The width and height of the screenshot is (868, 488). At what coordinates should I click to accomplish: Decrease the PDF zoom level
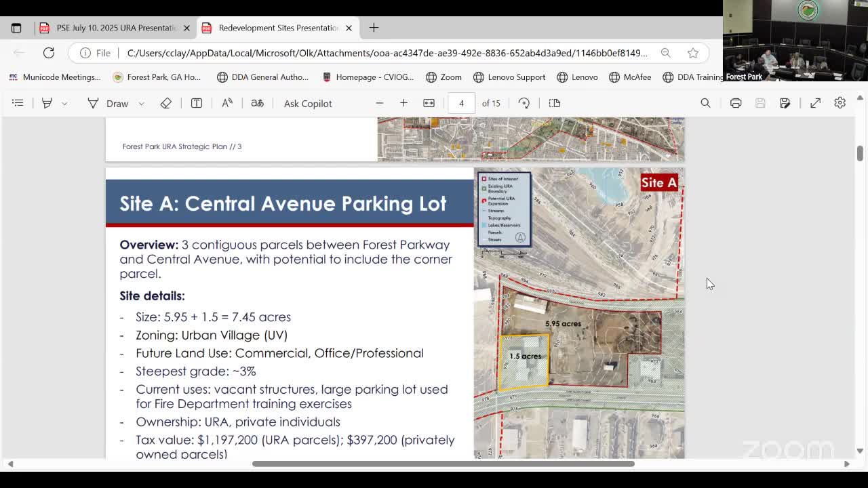pyautogui.click(x=380, y=102)
